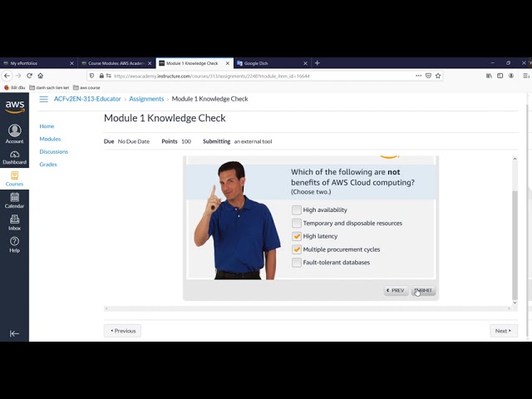Image resolution: width=532 pixels, height=399 pixels.
Task: Click the PREV quiz button
Action: [x=396, y=291]
